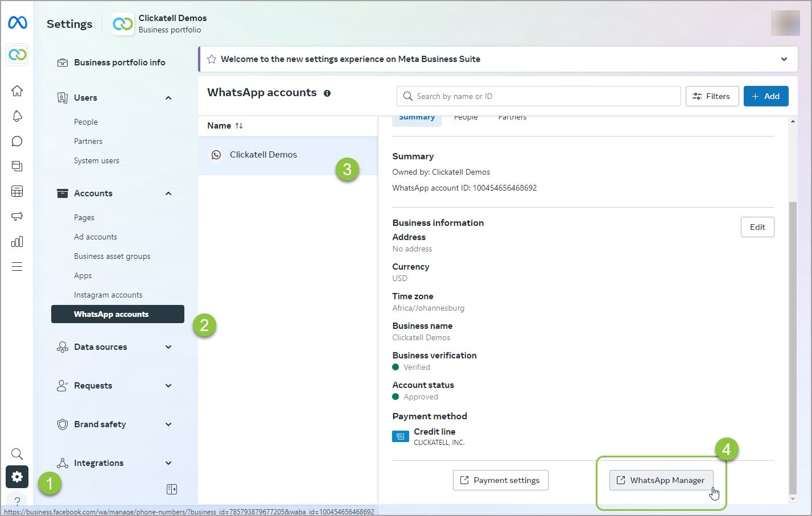Go to Home icon in left rail
The height and width of the screenshot is (516, 812).
(x=17, y=90)
